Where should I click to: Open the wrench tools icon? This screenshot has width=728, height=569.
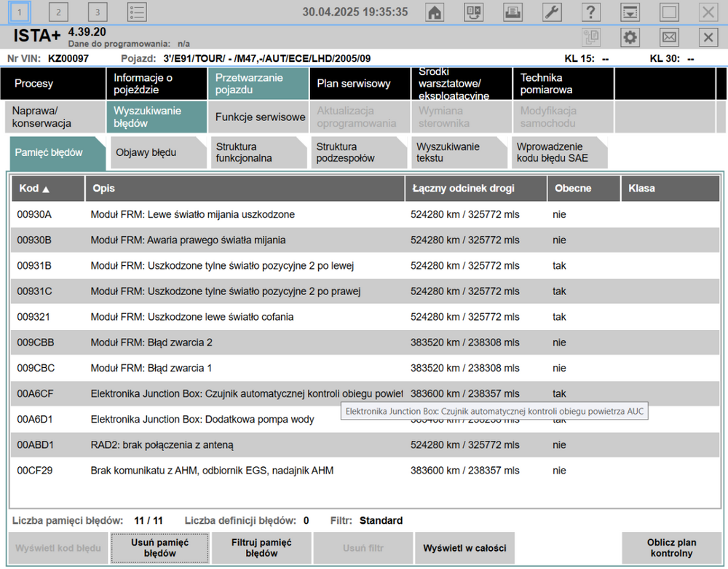click(x=552, y=12)
